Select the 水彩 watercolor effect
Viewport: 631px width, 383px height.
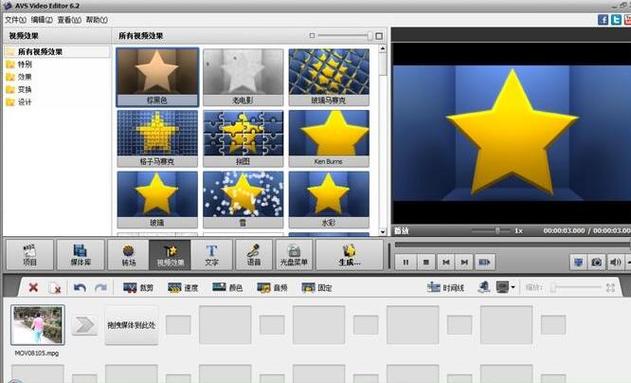pyautogui.click(x=329, y=200)
